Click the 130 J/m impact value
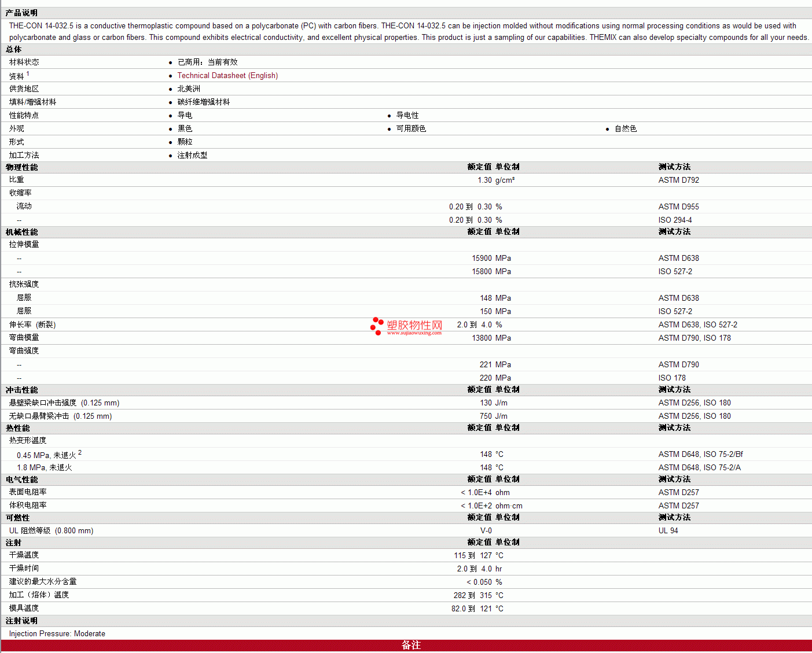812x653 pixels. [x=494, y=403]
